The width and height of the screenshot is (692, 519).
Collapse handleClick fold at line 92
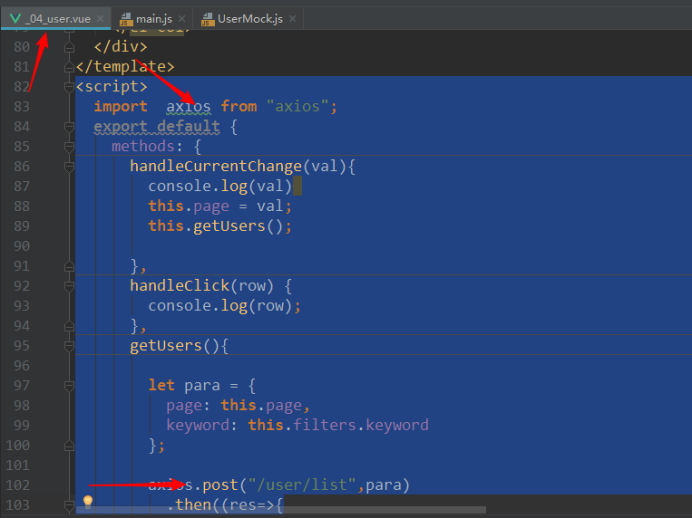pos(69,286)
